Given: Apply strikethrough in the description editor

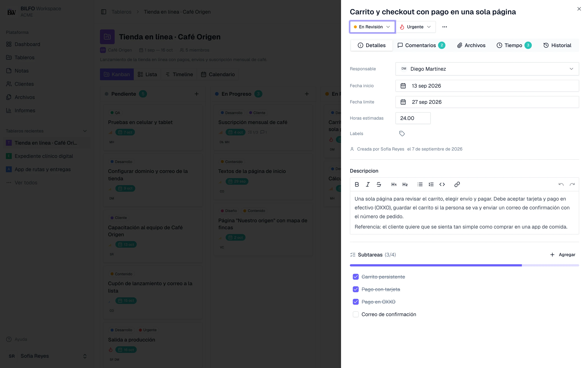Looking at the screenshot, I should pos(379,184).
